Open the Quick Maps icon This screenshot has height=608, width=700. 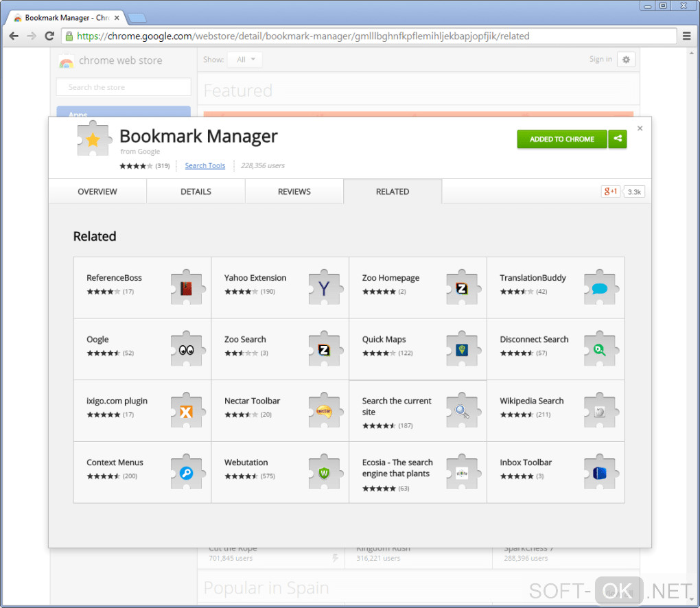click(x=463, y=349)
